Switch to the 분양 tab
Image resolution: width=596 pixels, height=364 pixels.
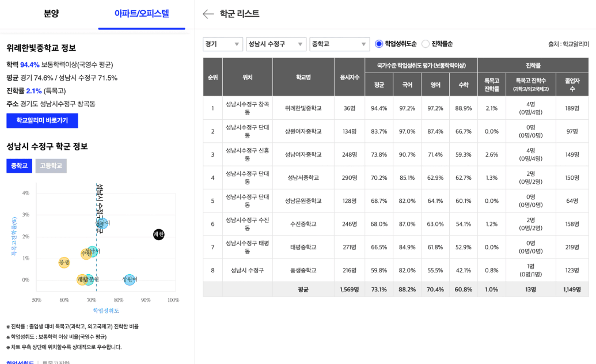pyautogui.click(x=51, y=14)
